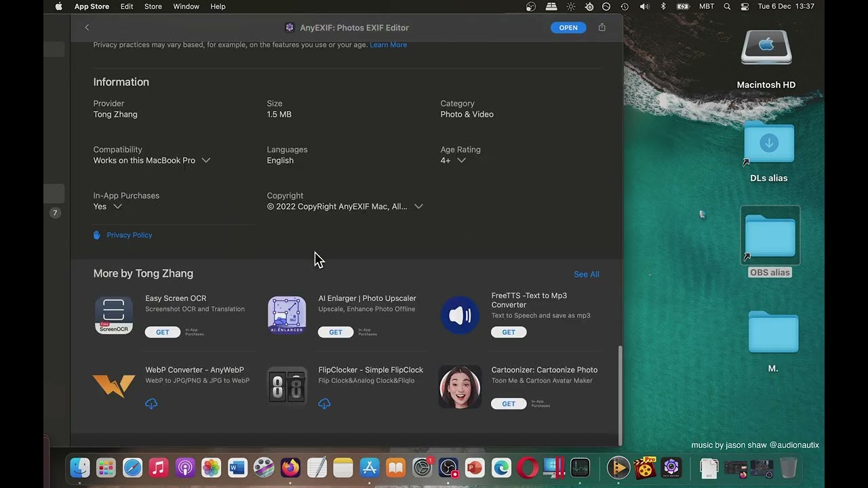
Task: Open the Edit menu
Action: [127, 6]
